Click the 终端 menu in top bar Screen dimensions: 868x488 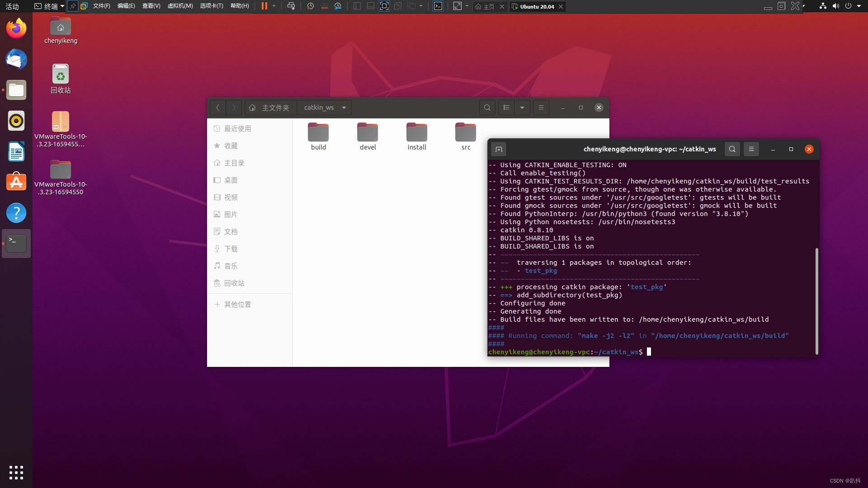tap(50, 7)
